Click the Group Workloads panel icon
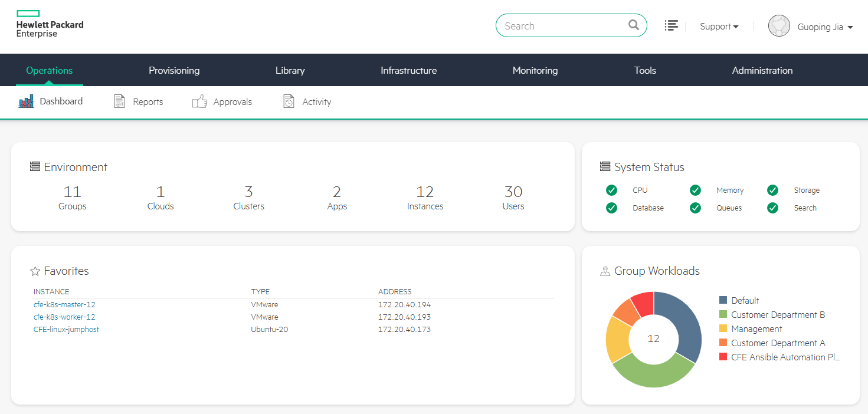868x414 pixels. (x=605, y=271)
